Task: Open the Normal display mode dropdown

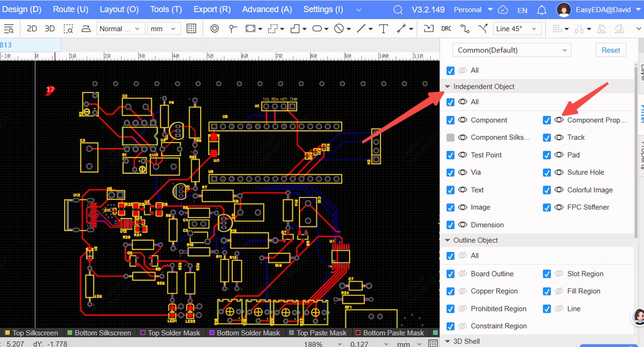Action: click(121, 29)
